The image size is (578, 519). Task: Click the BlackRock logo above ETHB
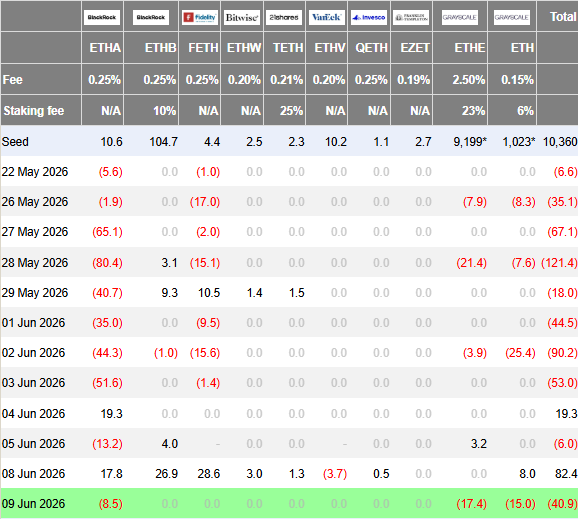point(151,17)
